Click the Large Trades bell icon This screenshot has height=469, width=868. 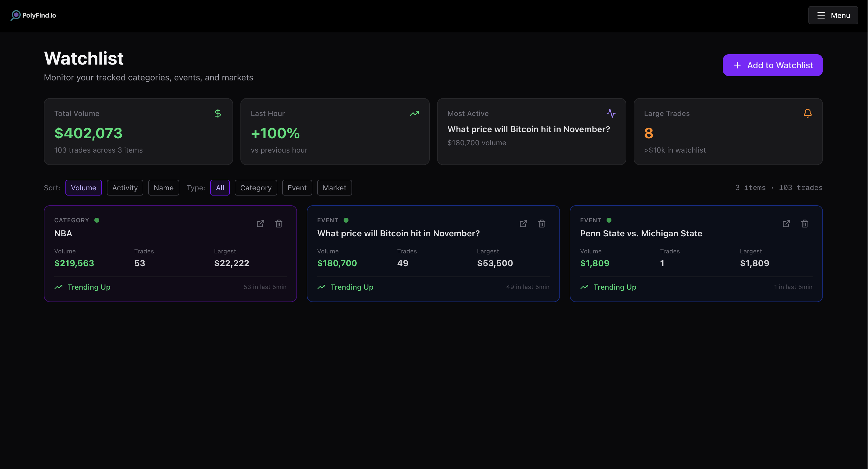[x=807, y=113]
